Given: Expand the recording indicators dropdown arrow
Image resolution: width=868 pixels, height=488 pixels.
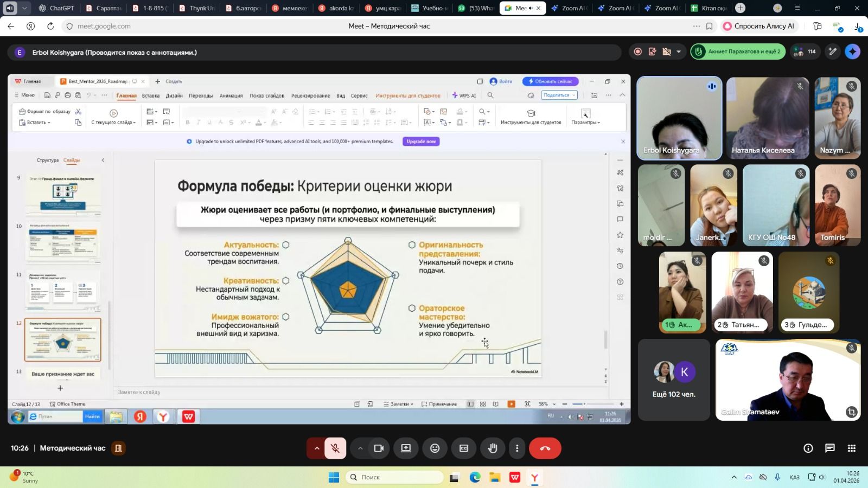Looking at the screenshot, I should click(679, 52).
